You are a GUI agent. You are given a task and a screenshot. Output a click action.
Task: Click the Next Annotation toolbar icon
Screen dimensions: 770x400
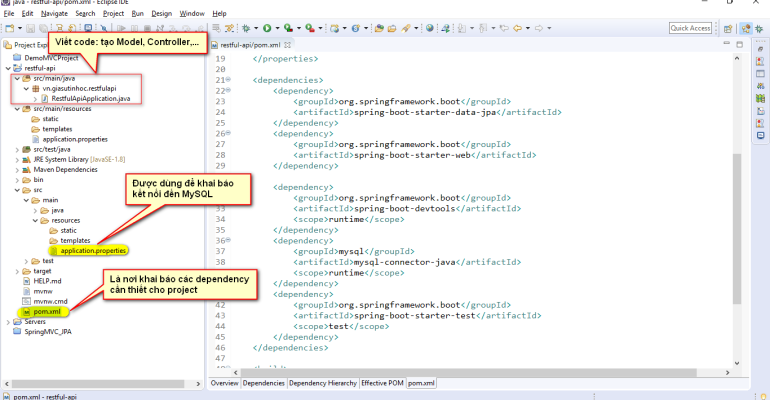click(462, 28)
